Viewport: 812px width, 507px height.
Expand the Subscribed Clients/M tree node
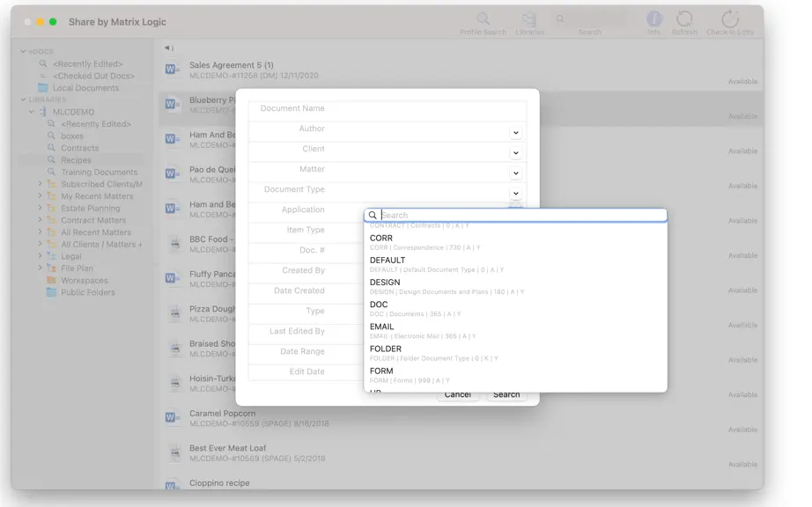40,183
